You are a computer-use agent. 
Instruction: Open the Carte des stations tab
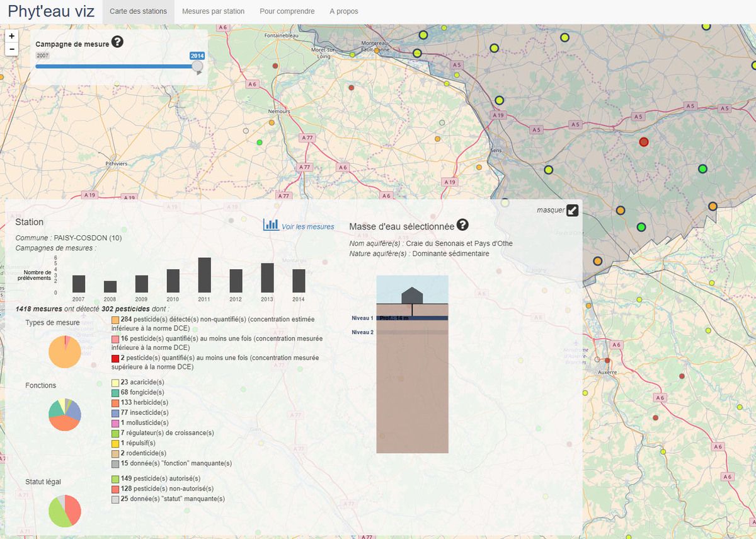[x=139, y=11]
